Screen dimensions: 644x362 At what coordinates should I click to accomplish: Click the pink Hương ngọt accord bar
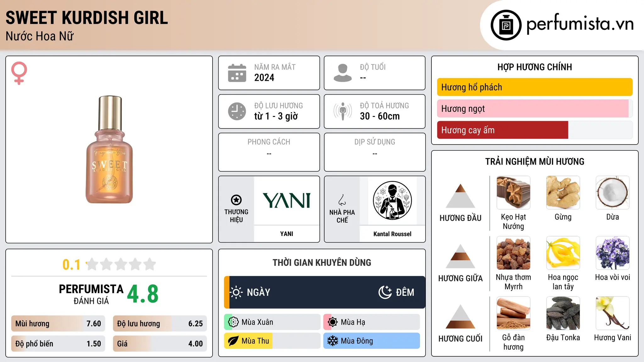coord(535,108)
